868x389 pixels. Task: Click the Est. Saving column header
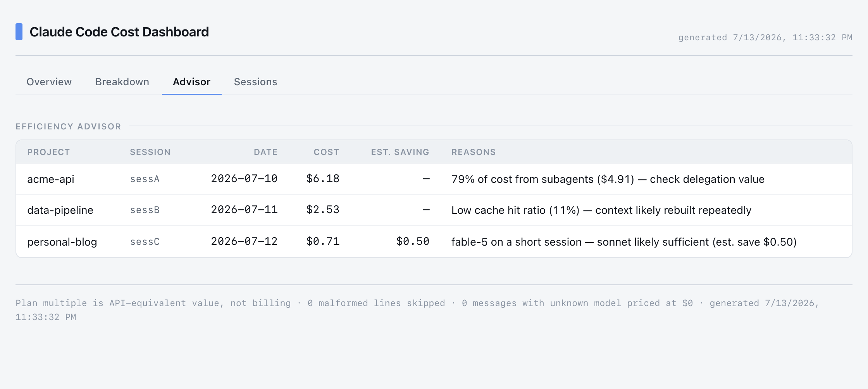pos(400,152)
